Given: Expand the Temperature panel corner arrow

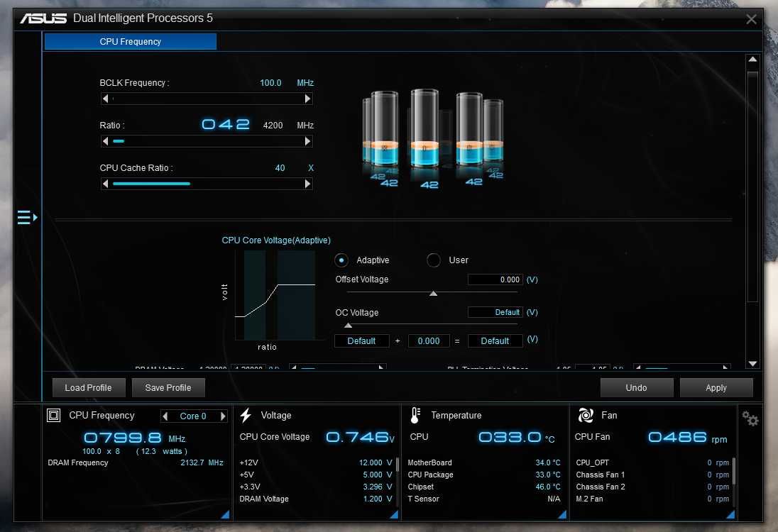Looking at the screenshot, I should pos(562,514).
